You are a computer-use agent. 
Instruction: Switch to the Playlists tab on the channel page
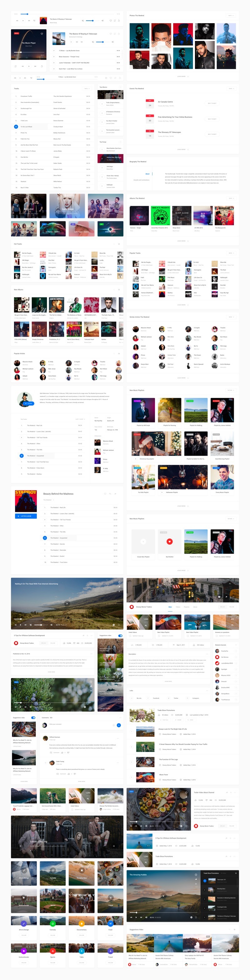coord(187,607)
